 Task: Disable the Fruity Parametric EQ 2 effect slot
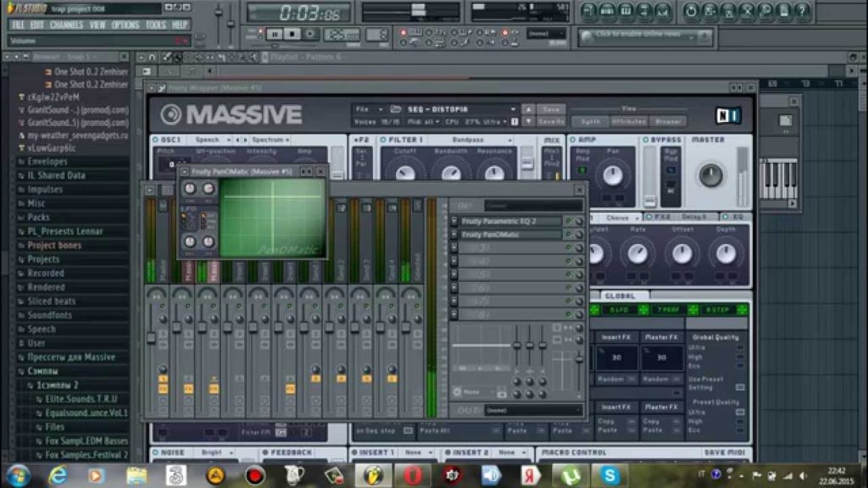coord(568,221)
